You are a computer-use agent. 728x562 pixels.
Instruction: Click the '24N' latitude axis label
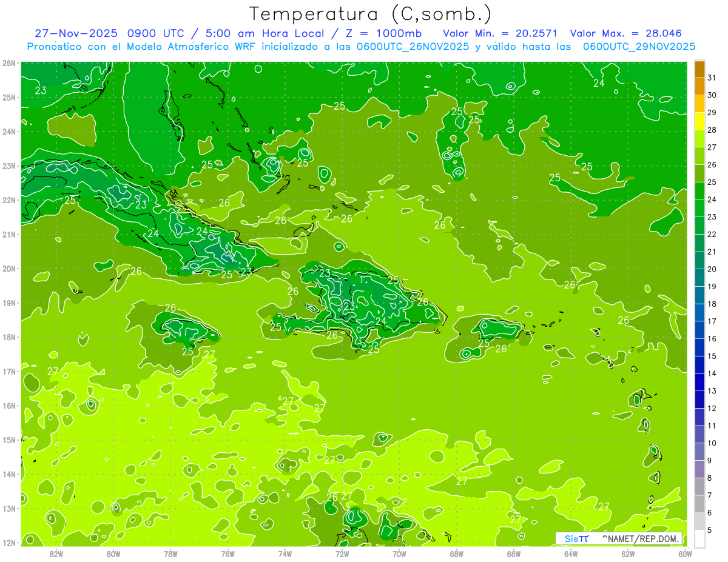[x=9, y=132]
